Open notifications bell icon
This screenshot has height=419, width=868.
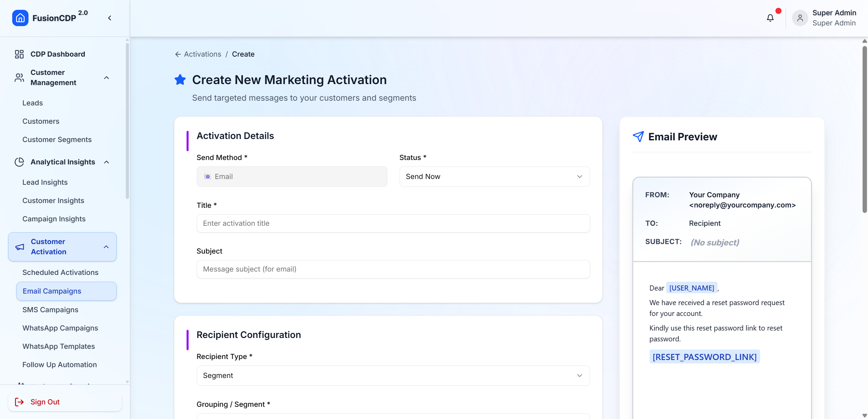pos(770,18)
